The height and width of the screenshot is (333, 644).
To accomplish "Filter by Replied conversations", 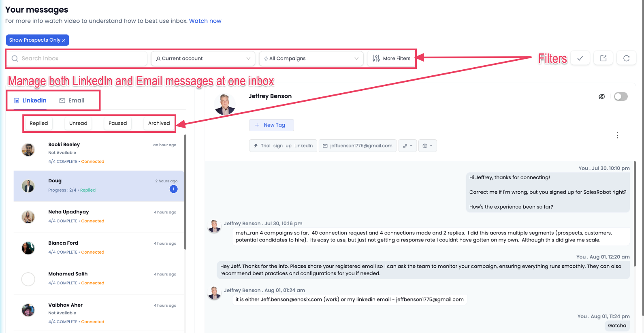I will (x=38, y=123).
